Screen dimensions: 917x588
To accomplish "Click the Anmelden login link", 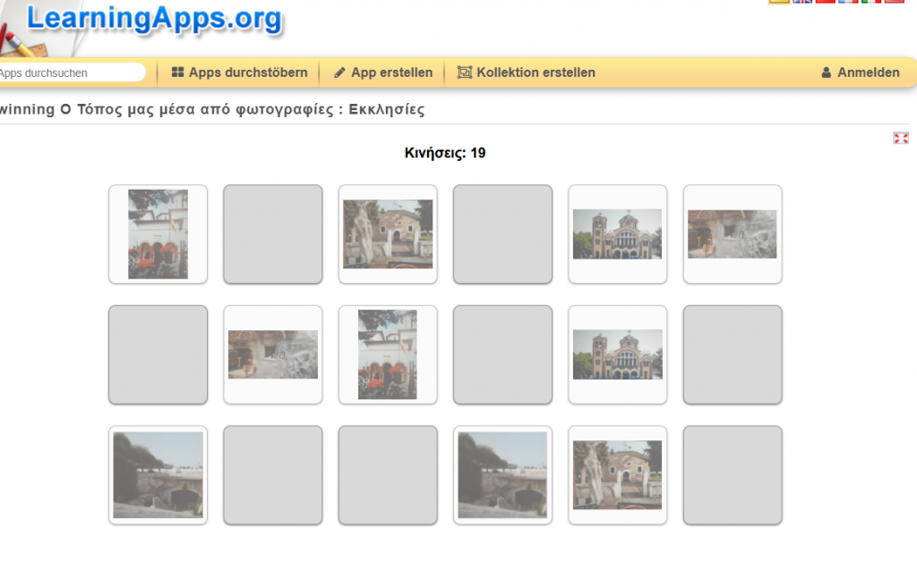I will pos(860,72).
